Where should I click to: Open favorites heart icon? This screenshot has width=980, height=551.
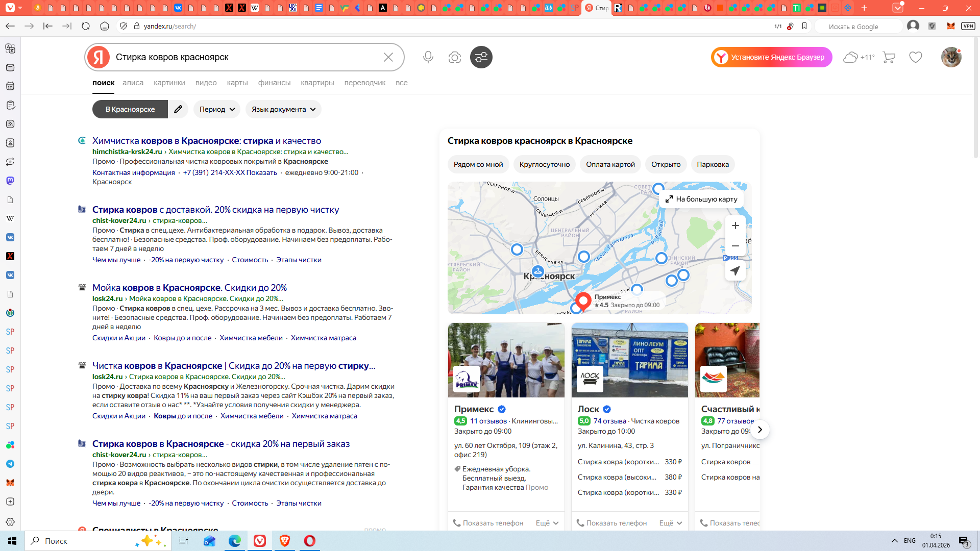click(916, 57)
